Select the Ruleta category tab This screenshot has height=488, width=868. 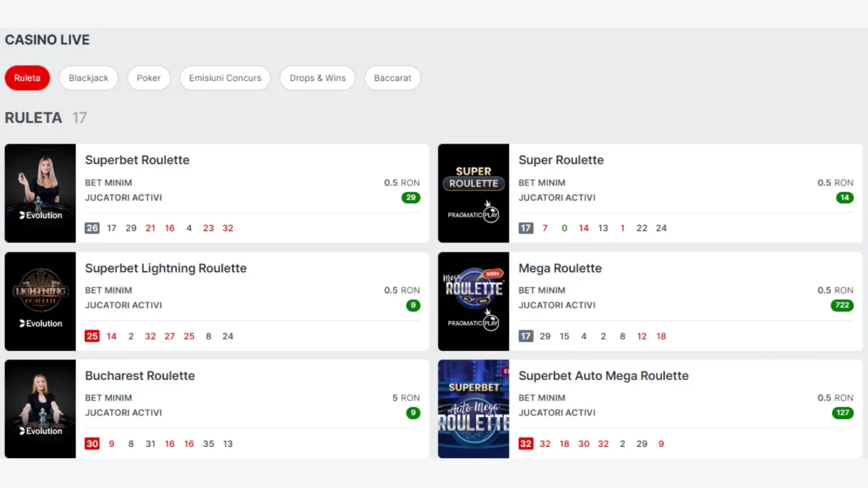coord(27,78)
